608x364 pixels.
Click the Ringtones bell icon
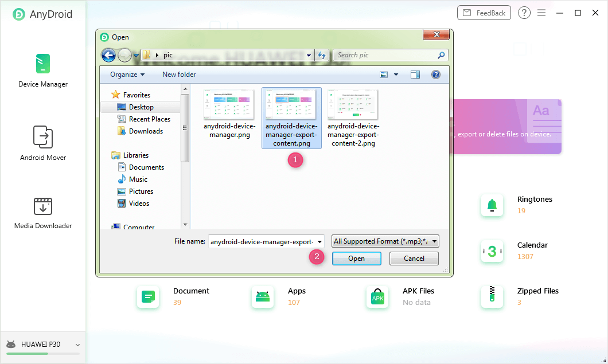[x=492, y=205]
